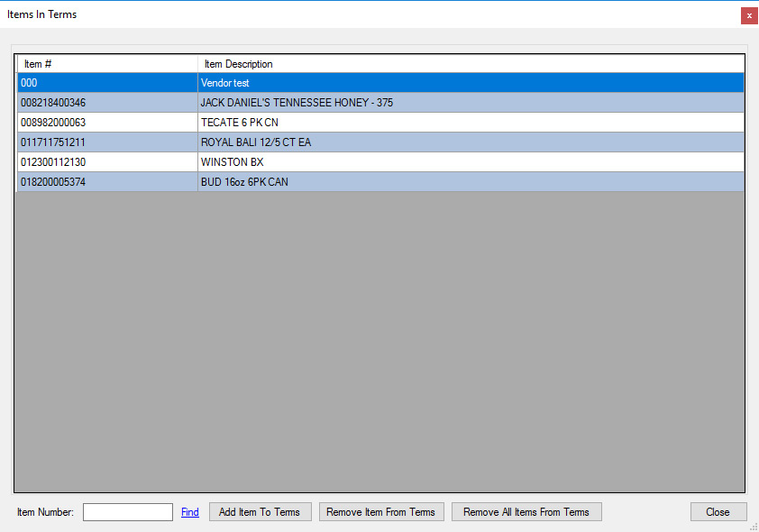Click the Close button
Image resolution: width=759 pixels, height=532 pixels.
click(718, 512)
